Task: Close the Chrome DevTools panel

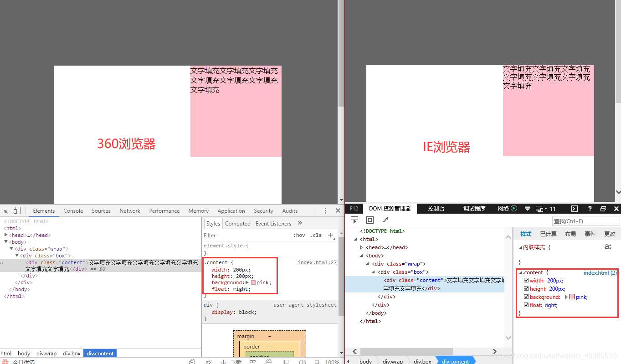Action: 338,210
